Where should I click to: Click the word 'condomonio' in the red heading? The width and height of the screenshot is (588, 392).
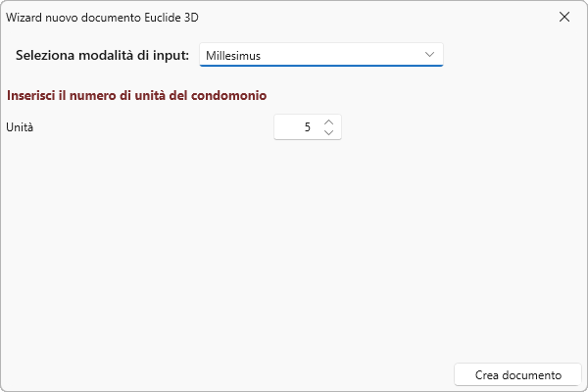coord(233,95)
